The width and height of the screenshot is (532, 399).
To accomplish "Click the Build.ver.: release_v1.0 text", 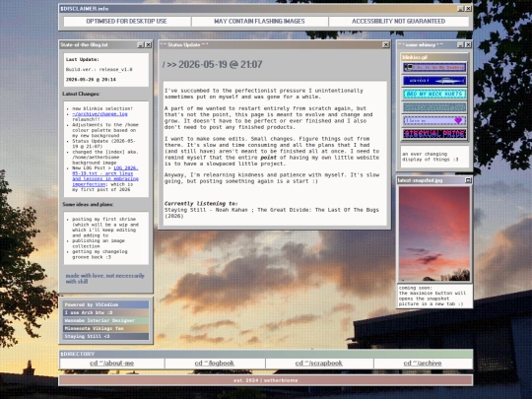I will point(100,70).
